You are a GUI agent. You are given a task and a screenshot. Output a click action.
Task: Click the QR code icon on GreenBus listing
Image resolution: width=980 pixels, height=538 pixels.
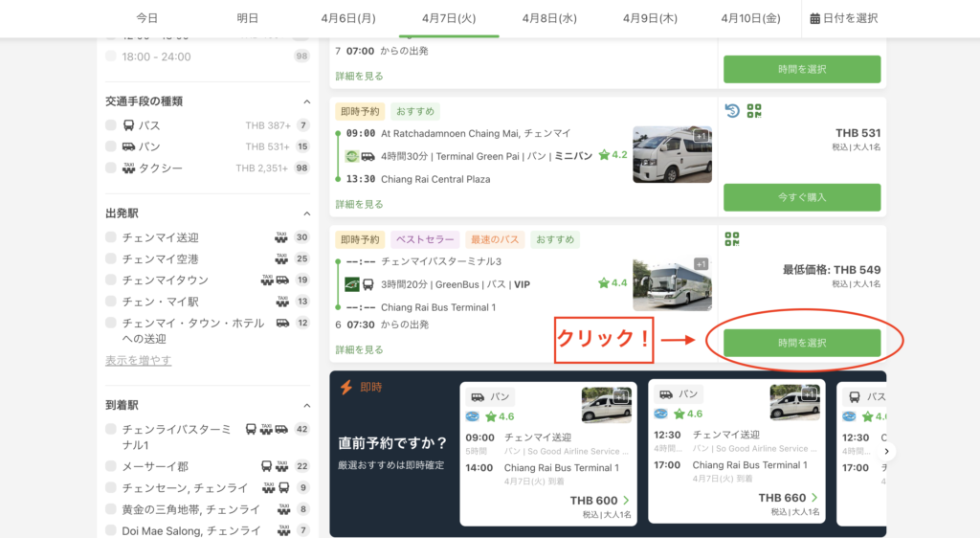(x=732, y=238)
